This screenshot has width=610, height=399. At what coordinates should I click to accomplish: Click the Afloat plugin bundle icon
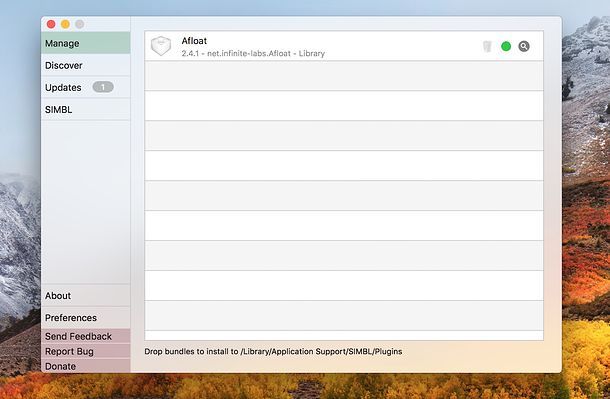tap(161, 46)
